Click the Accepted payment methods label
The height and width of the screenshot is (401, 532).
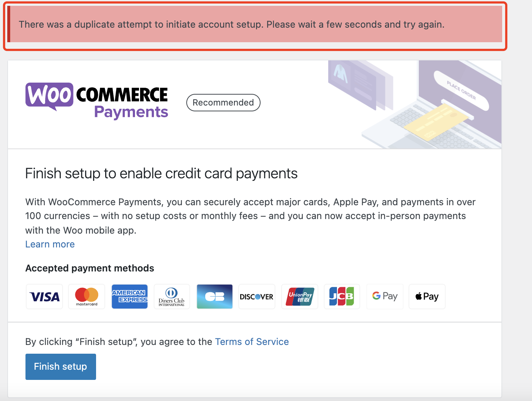[90, 268]
